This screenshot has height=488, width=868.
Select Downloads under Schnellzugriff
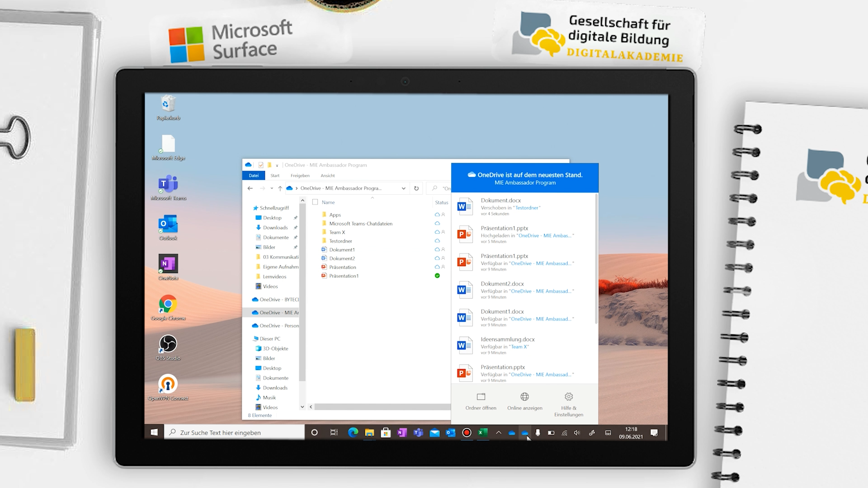pos(275,228)
